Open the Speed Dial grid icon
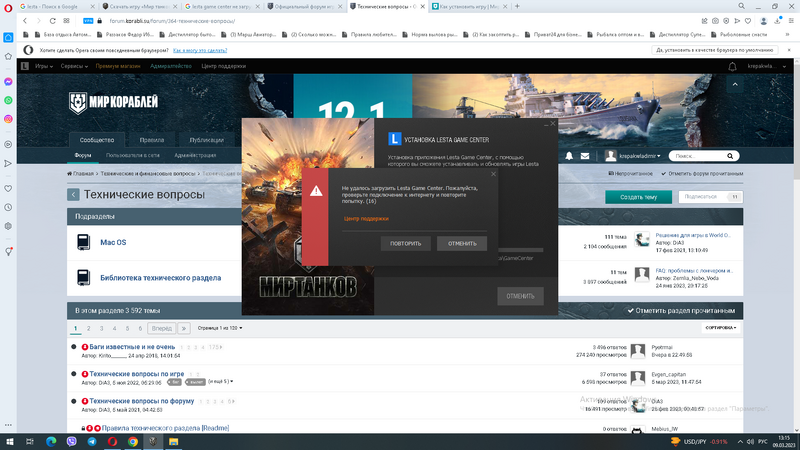Viewport: 800px width, 450px height. 66,21
